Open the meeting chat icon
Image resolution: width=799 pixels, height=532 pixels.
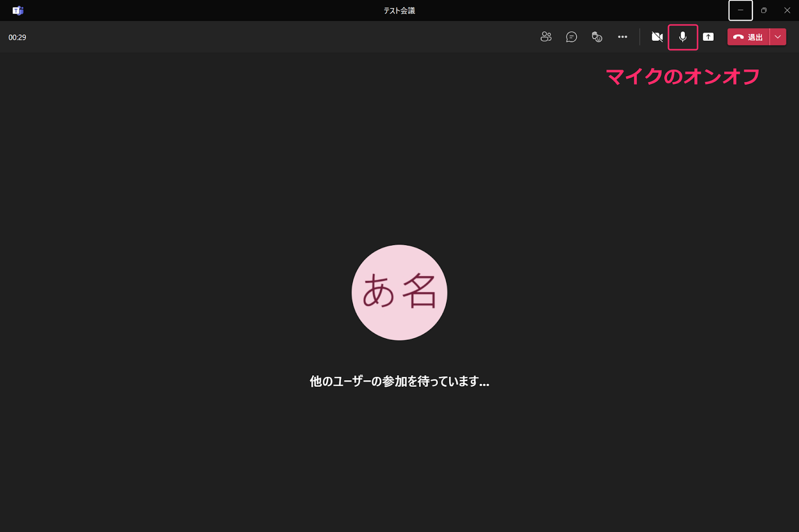click(571, 37)
